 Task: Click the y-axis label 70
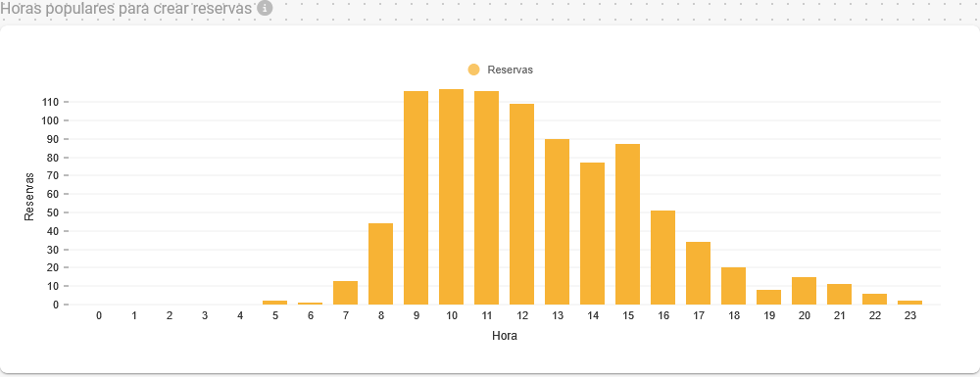pyautogui.click(x=54, y=175)
